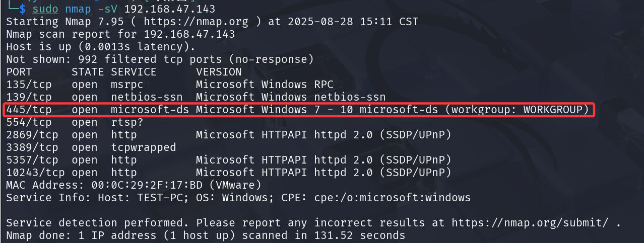Click the 135/tcp port entry
This screenshot has width=644, height=243.
pyautogui.click(x=29, y=85)
